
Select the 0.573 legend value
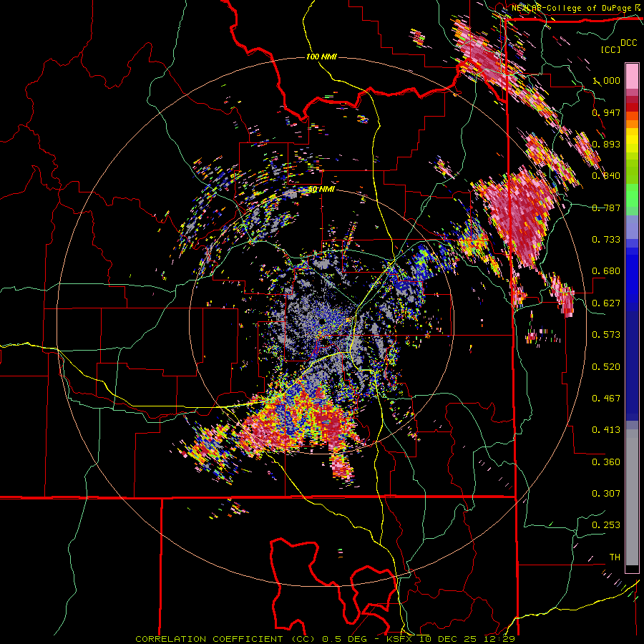click(x=606, y=335)
